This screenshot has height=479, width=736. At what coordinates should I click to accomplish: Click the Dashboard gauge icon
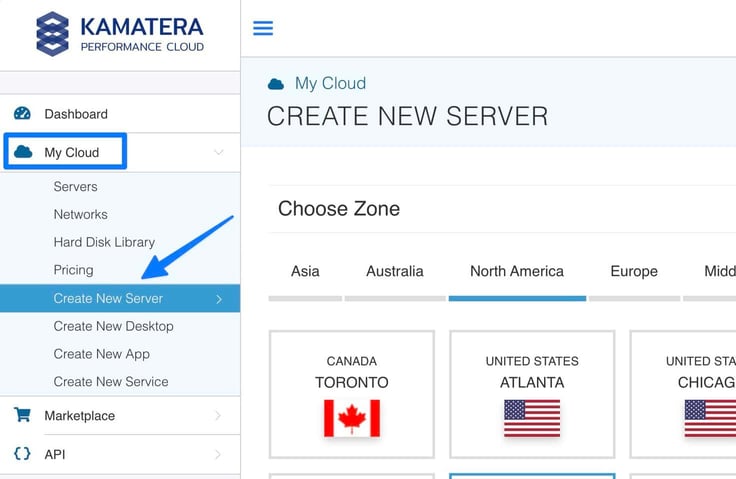22,114
